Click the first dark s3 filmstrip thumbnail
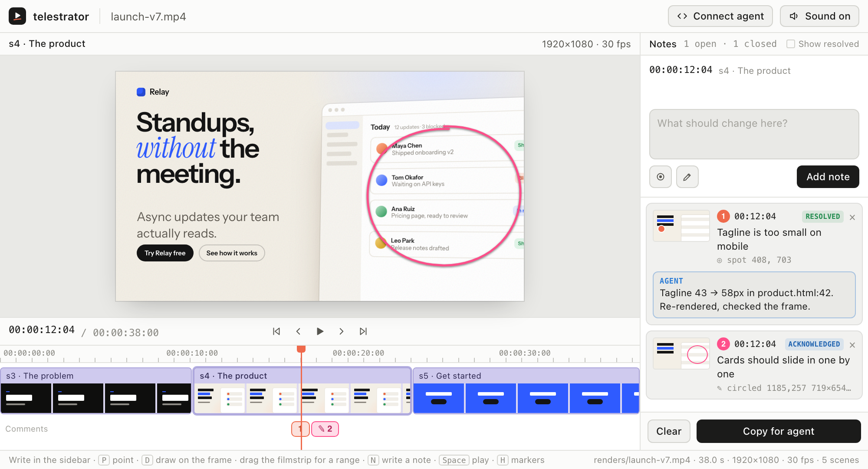 [26, 398]
